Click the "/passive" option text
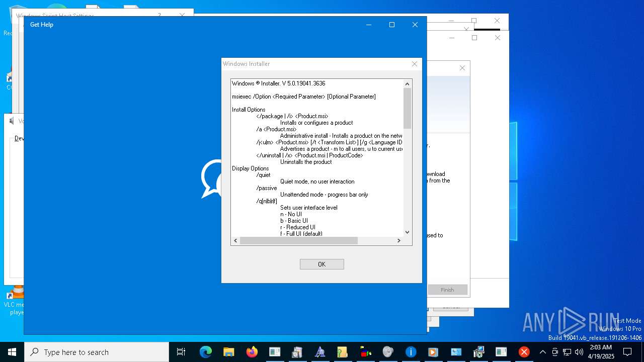The width and height of the screenshot is (644, 362). click(x=267, y=188)
